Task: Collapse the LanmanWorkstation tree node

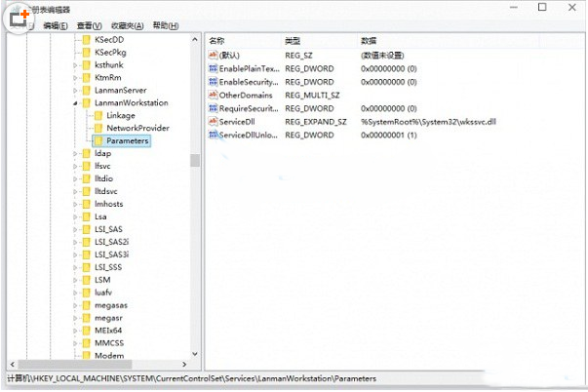Action: pos(75,103)
